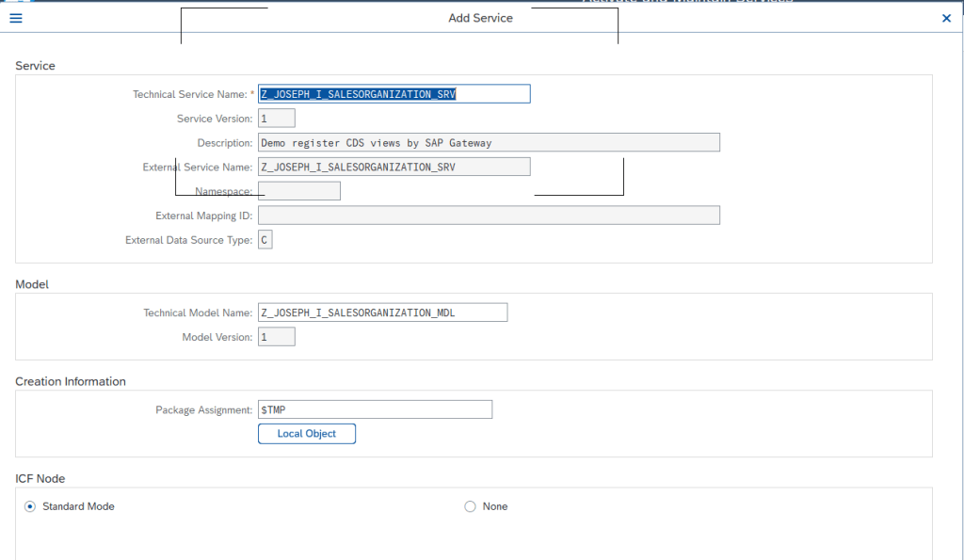This screenshot has height=560, width=964.
Task: Click the ICF Node section heading
Action: click(40, 478)
